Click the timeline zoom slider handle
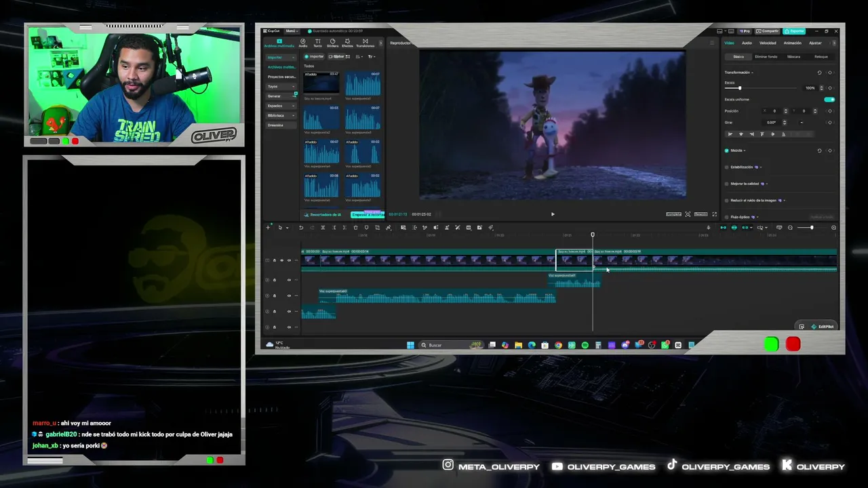 [x=811, y=228]
